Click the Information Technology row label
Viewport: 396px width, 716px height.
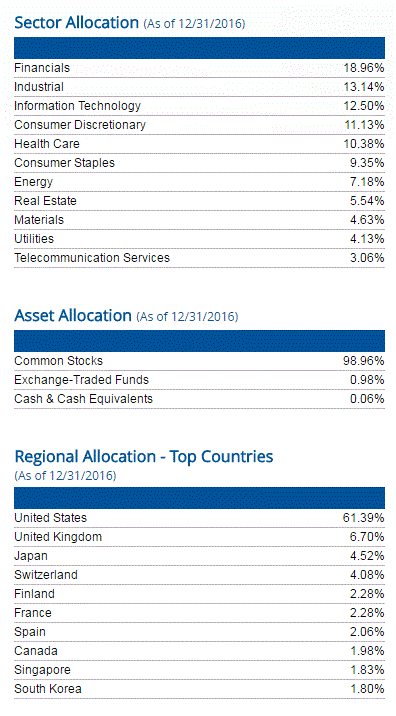coord(78,106)
